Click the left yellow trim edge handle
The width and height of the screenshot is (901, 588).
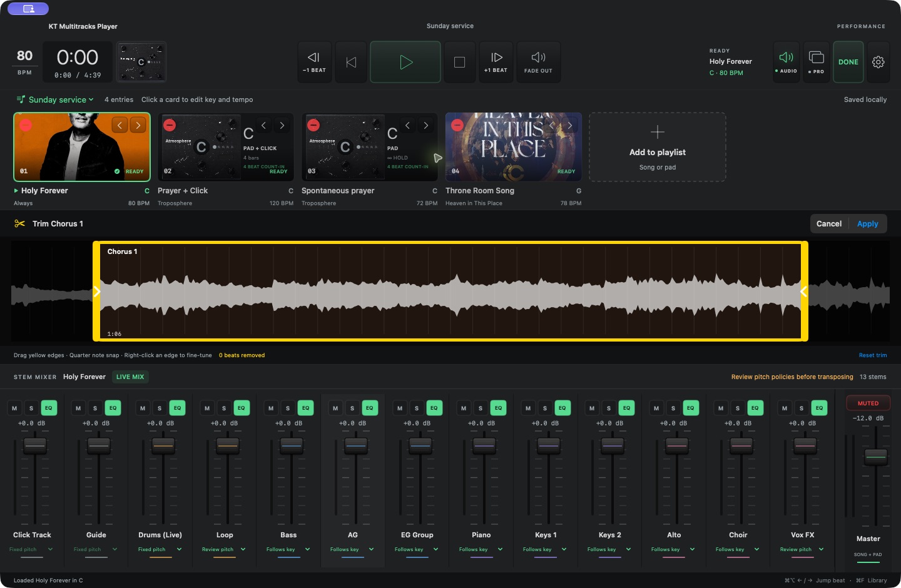pos(96,291)
